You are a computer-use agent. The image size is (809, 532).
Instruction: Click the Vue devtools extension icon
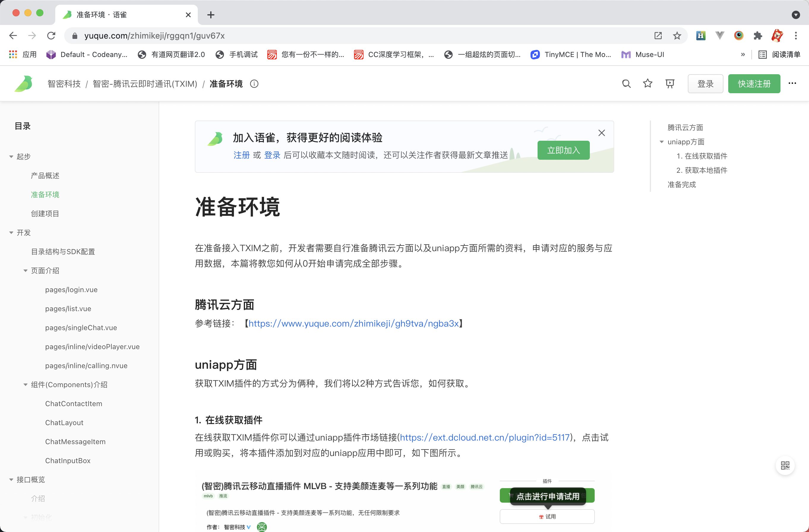[x=720, y=35]
